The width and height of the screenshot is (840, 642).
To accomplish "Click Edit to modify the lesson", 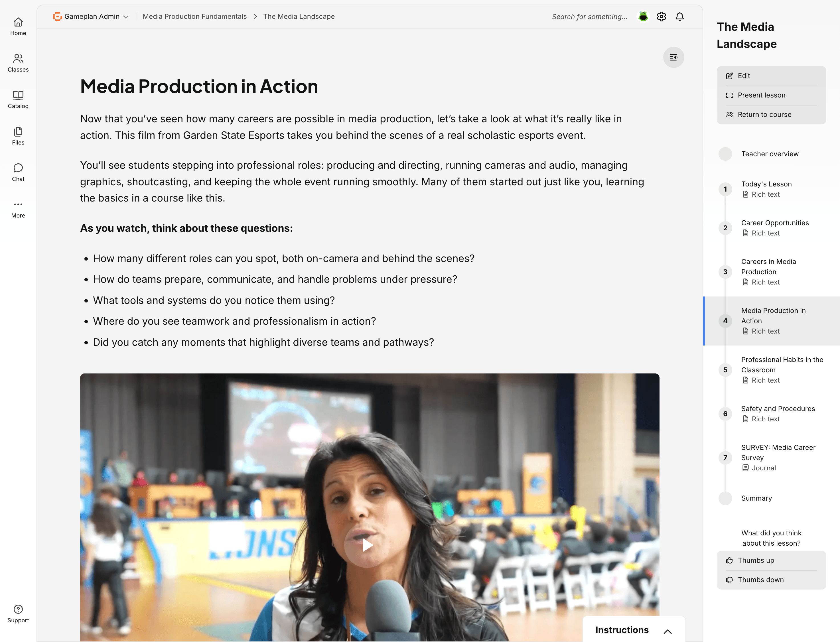I will click(x=743, y=76).
